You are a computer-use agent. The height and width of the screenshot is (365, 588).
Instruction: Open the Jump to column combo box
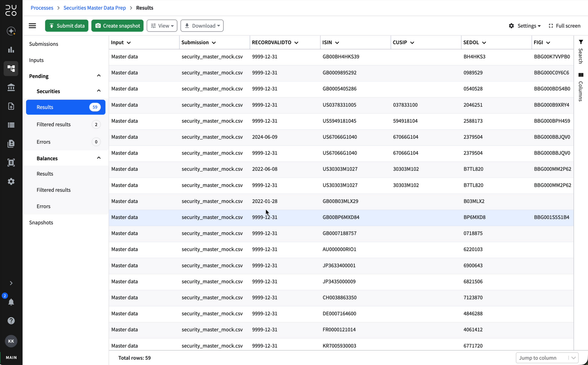coord(547,358)
